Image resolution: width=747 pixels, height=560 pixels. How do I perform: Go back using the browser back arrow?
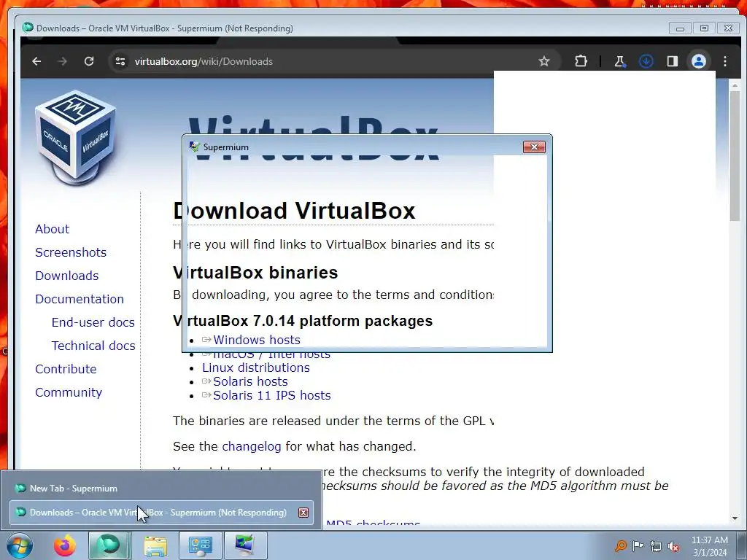point(36,61)
